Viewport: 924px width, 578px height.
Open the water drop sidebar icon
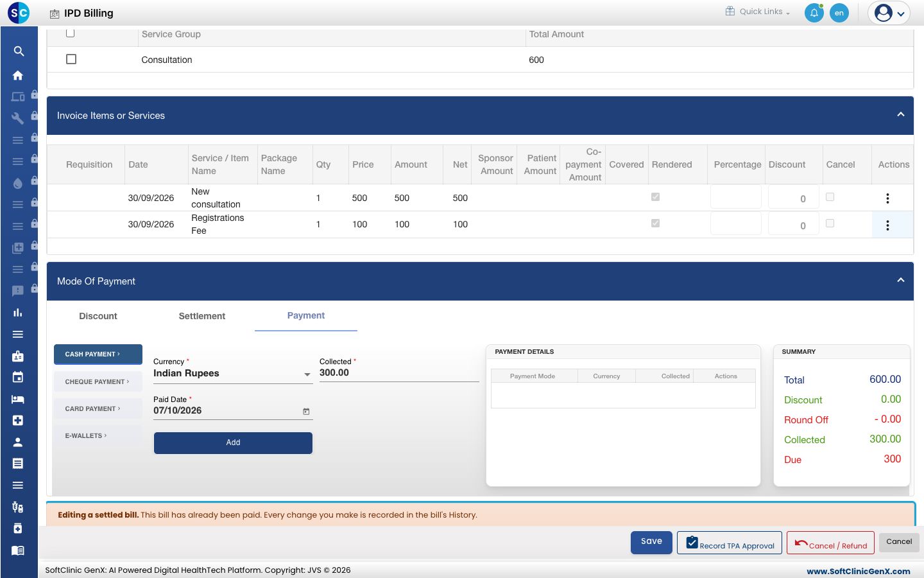click(18, 183)
